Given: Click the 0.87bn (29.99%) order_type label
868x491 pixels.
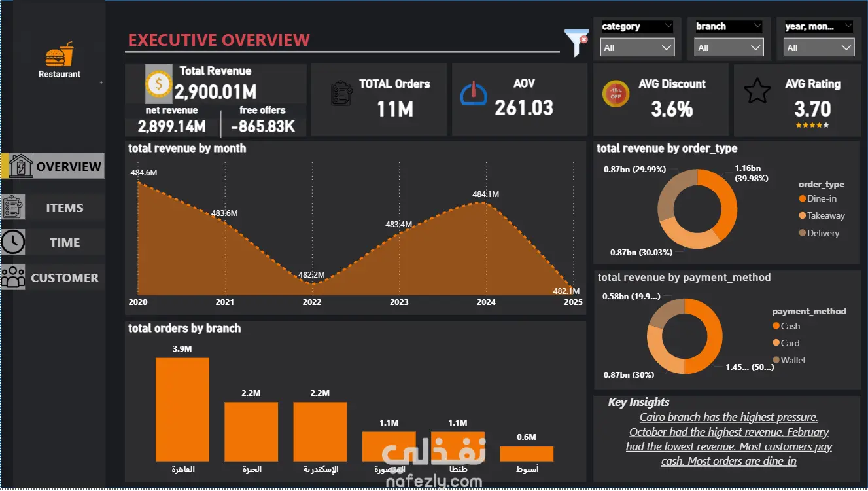Looking at the screenshot, I should pyautogui.click(x=634, y=169).
